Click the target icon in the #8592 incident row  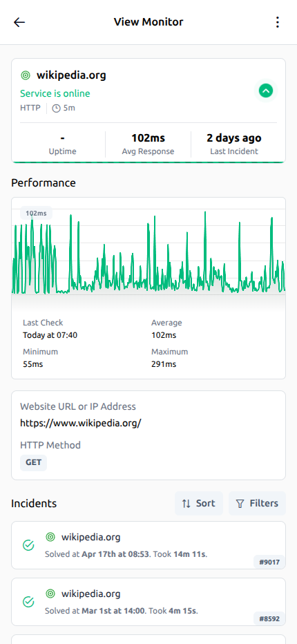click(x=50, y=594)
